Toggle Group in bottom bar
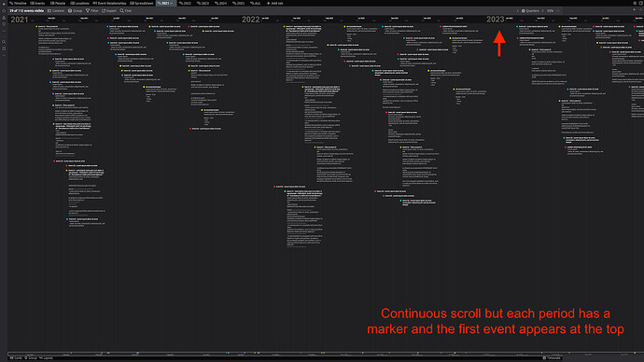 tap(31, 358)
